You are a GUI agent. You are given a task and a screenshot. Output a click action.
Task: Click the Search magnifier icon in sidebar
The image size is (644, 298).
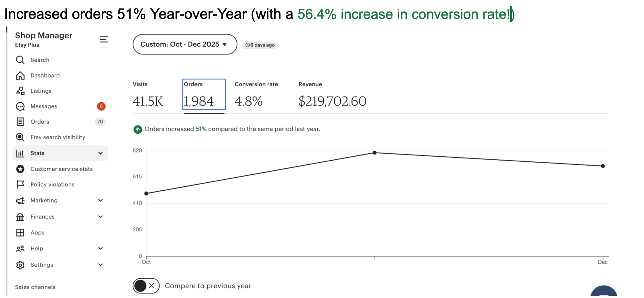click(20, 60)
